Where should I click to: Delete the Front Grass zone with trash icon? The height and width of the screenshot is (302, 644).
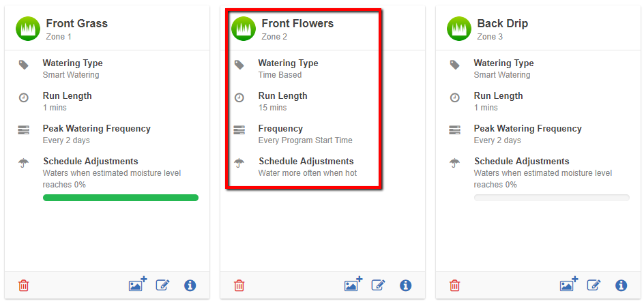24,285
